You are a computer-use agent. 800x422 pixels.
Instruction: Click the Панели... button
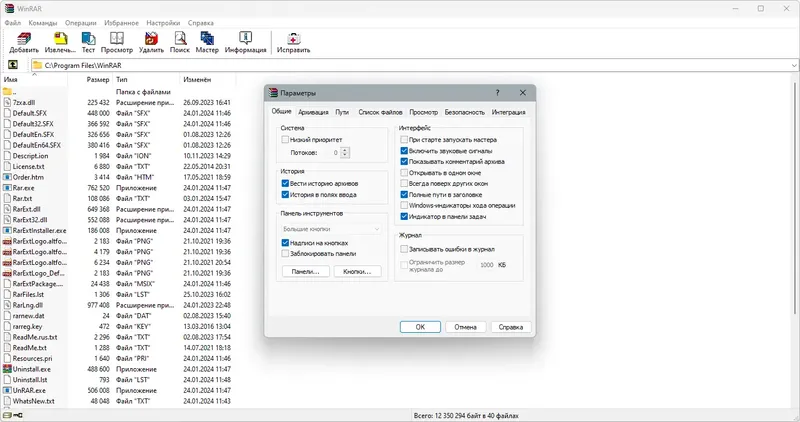point(306,271)
